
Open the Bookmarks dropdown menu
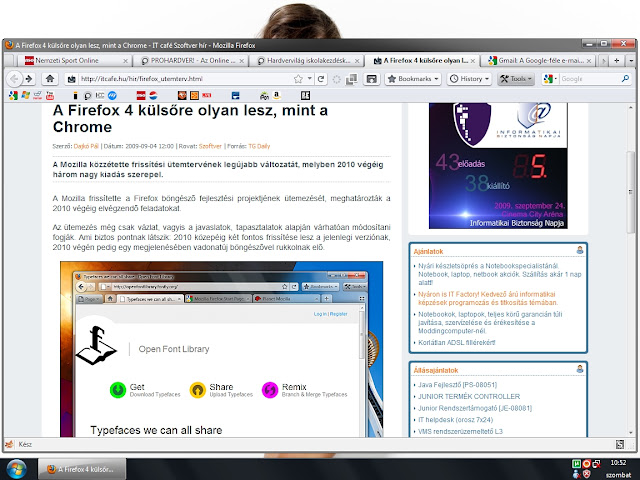[x=413, y=79]
